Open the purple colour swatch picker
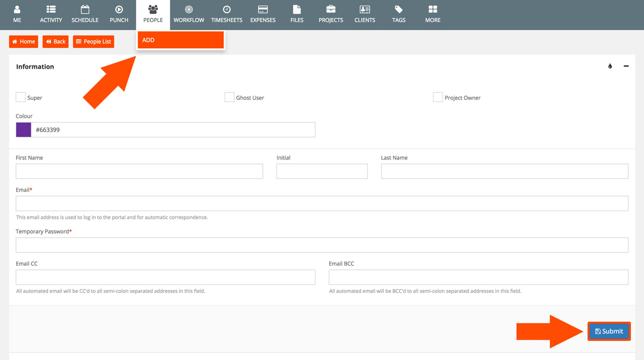 (23, 130)
